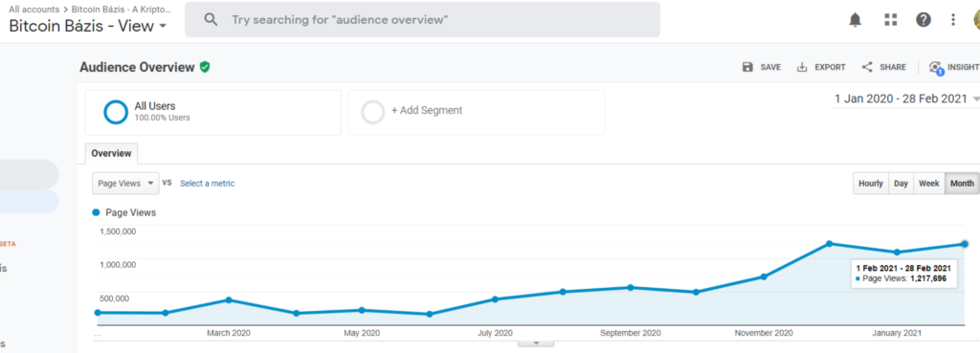Open the Google apps grid
980x353 pixels.
click(x=891, y=20)
